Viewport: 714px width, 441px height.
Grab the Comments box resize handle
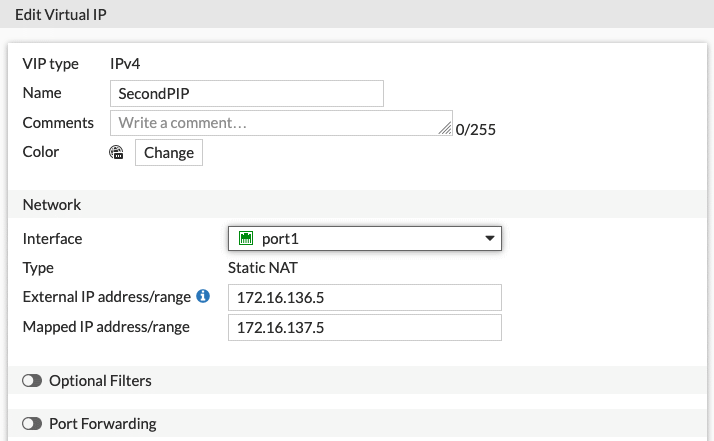pos(446,129)
